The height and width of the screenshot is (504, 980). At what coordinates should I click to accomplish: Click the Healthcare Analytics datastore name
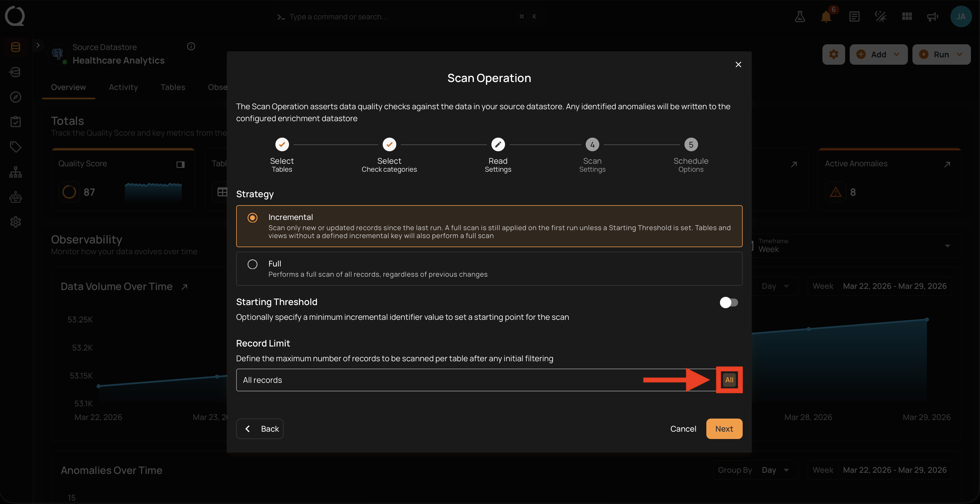pyautogui.click(x=118, y=60)
